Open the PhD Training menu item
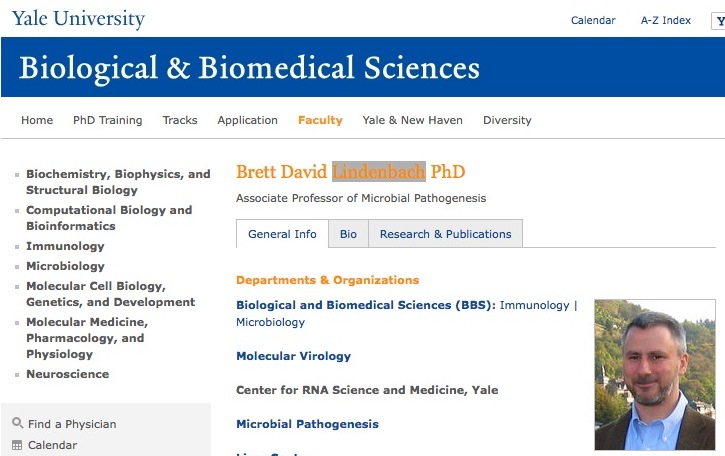 (x=108, y=120)
